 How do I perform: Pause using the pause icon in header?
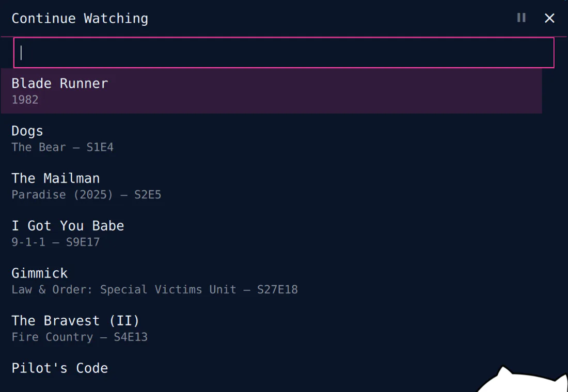(522, 18)
